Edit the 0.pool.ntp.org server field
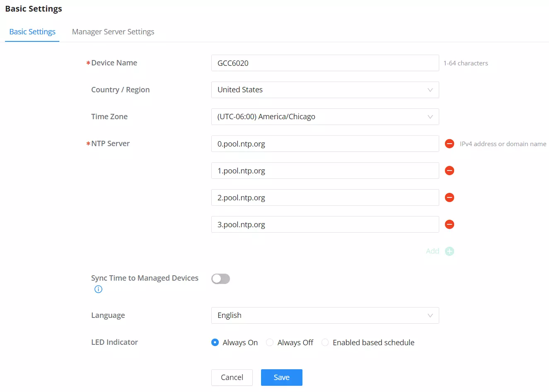This screenshot has height=392, width=549. coord(325,144)
